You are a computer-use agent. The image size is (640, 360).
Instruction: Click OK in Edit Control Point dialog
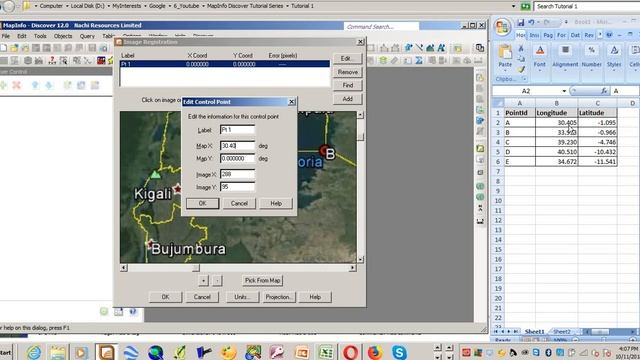pos(202,203)
